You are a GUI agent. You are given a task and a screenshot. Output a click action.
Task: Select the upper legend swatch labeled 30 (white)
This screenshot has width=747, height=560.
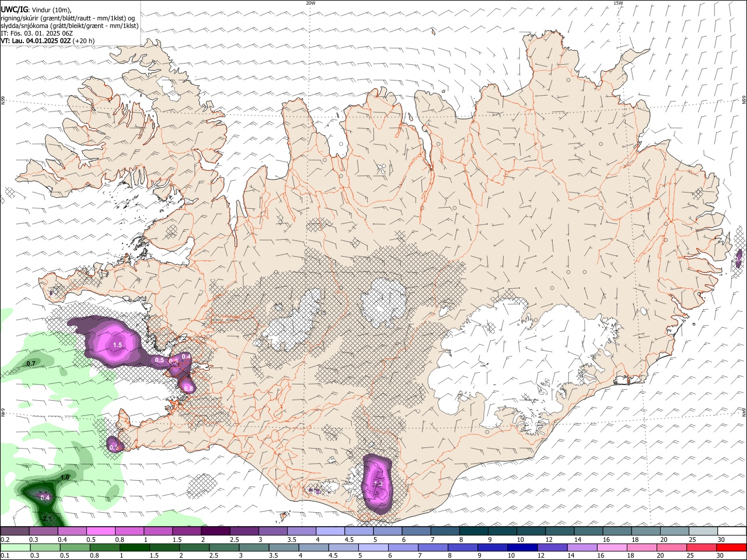(x=732, y=531)
